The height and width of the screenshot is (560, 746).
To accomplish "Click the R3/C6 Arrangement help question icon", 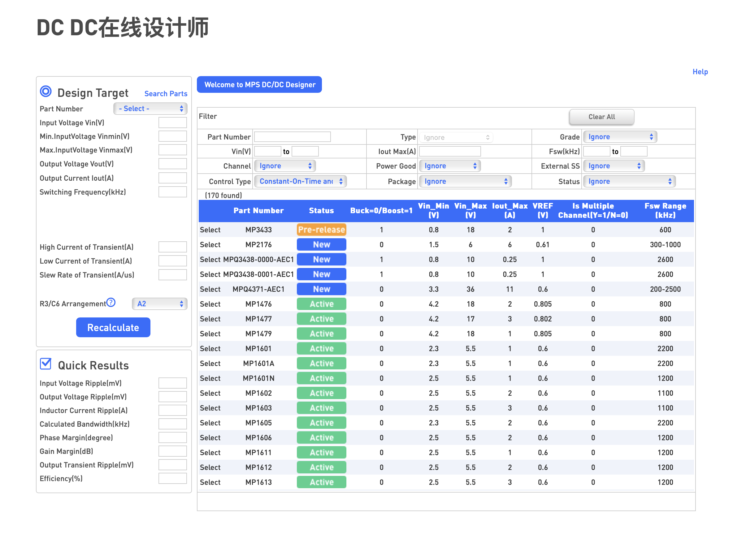I will 111,302.
